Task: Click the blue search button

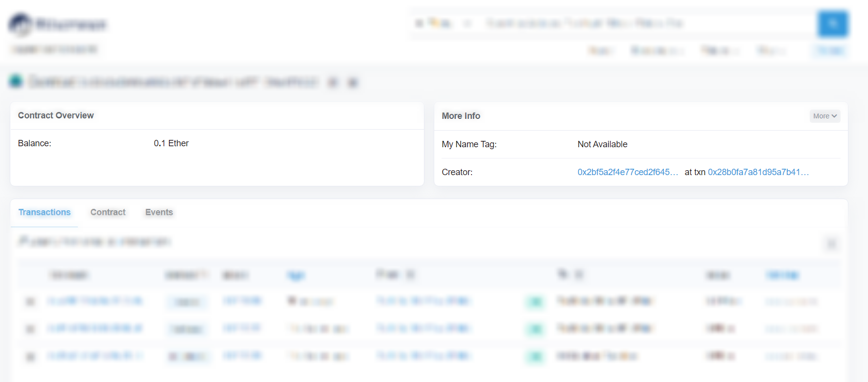Action: coord(833,23)
